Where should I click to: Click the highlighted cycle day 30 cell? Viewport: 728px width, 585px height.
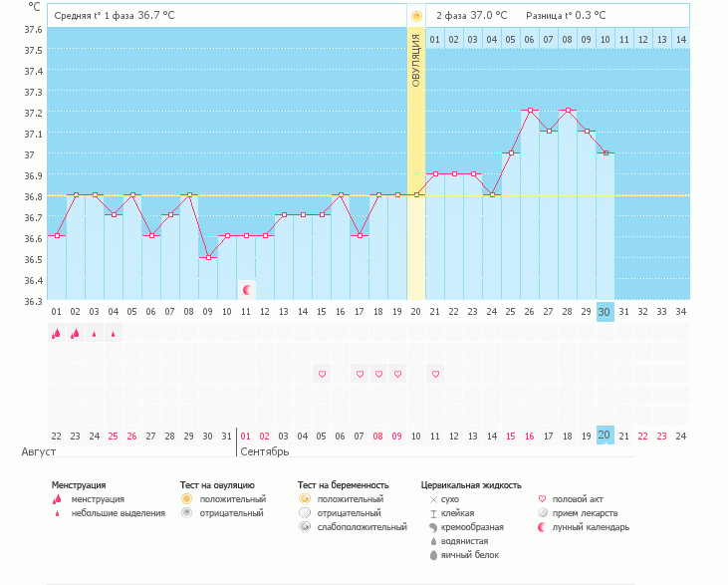[x=605, y=311]
